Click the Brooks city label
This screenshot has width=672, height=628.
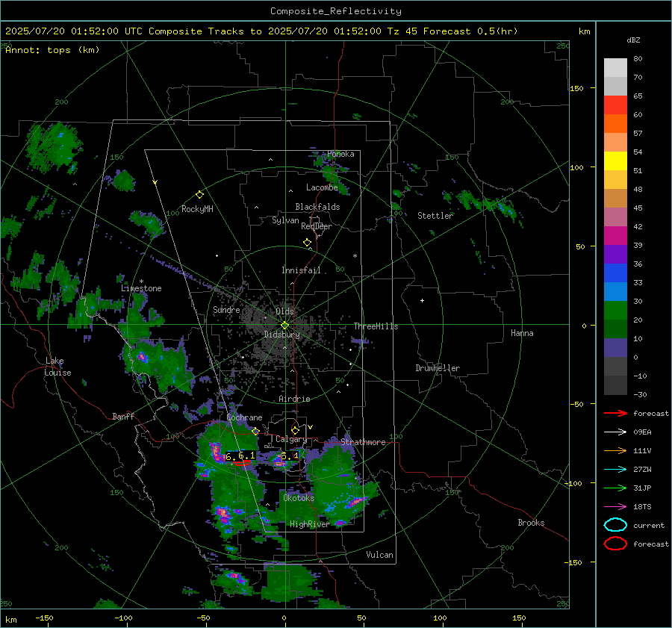tap(531, 523)
